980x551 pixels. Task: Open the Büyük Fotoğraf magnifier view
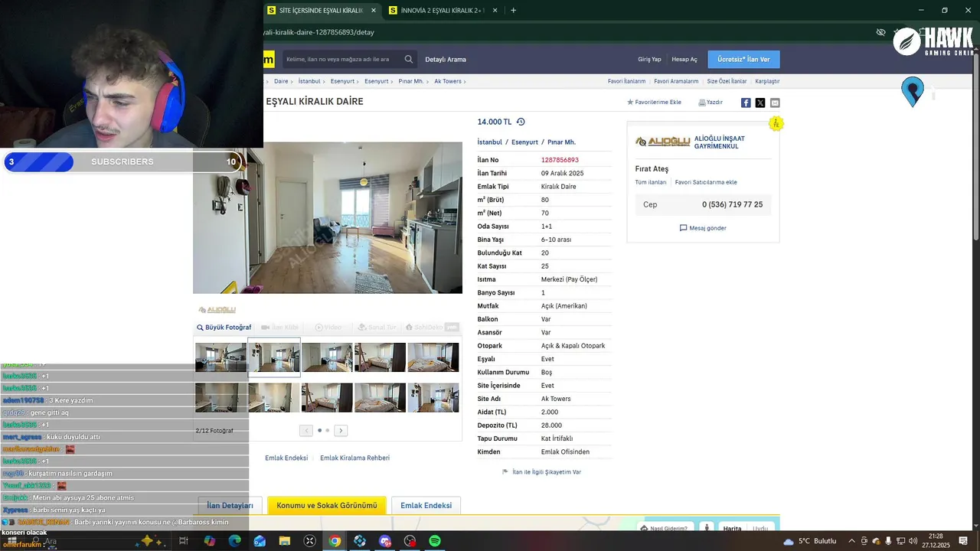(224, 328)
